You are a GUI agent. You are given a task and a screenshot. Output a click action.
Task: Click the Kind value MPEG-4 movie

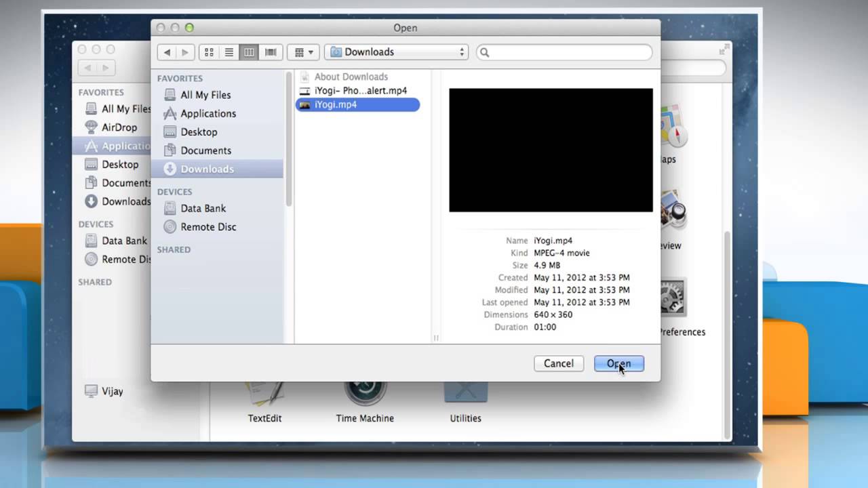561,253
